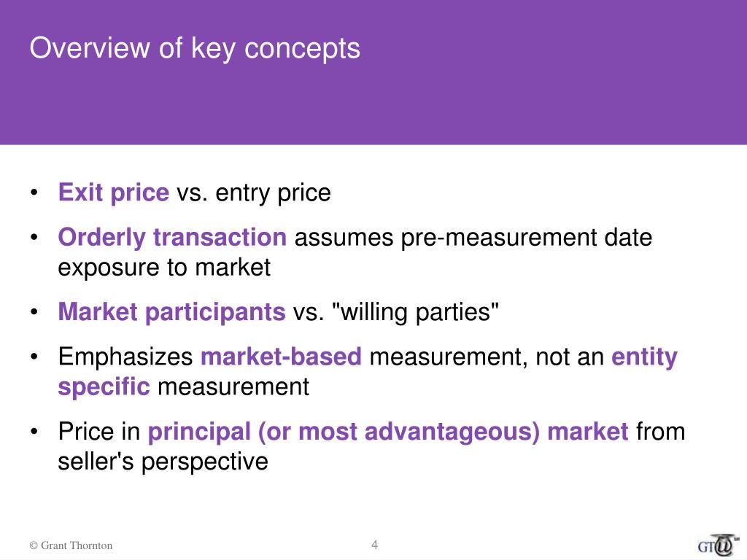Click the bullet next to 'Market participants'
Viewport: 747px width, 560px height.
pyautogui.click(x=34, y=313)
